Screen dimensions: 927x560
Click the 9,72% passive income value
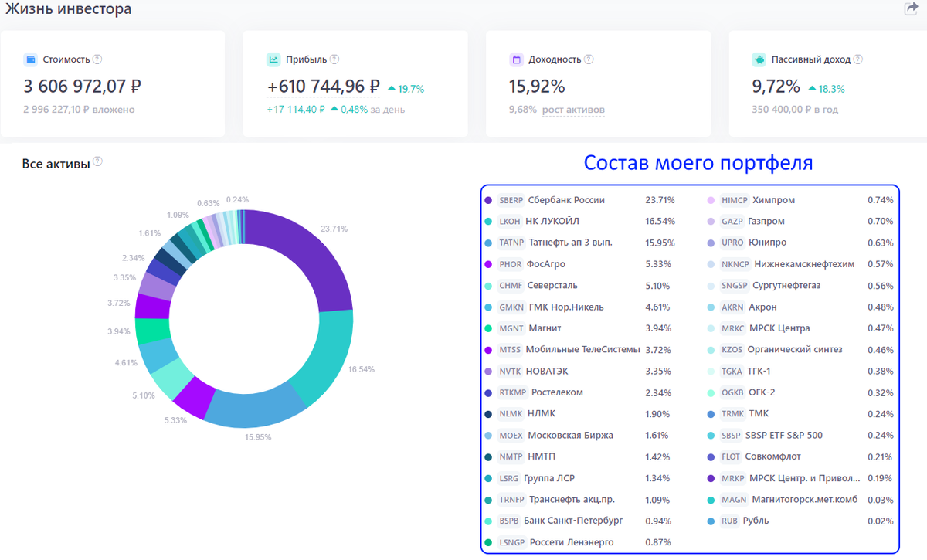tap(776, 87)
